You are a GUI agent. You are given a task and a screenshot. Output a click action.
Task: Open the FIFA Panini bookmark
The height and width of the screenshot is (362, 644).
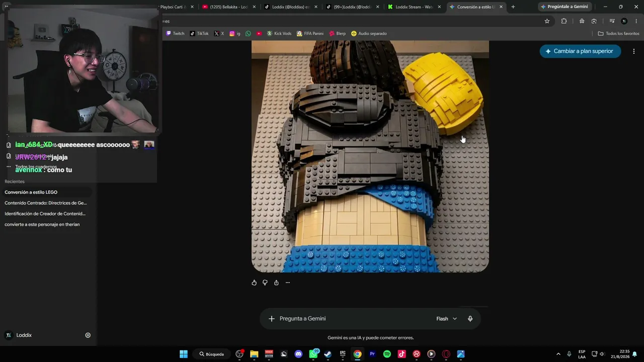coord(310,34)
